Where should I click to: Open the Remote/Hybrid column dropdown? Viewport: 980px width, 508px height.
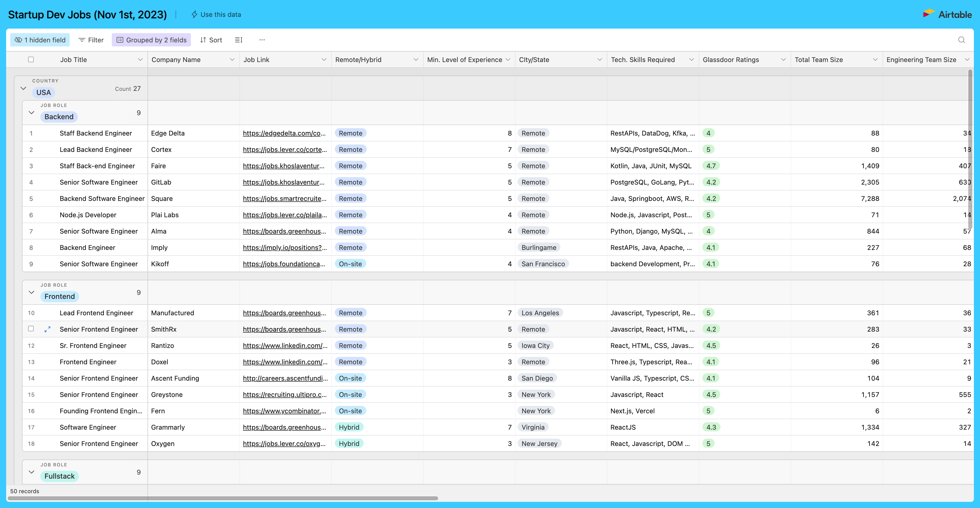(416, 60)
